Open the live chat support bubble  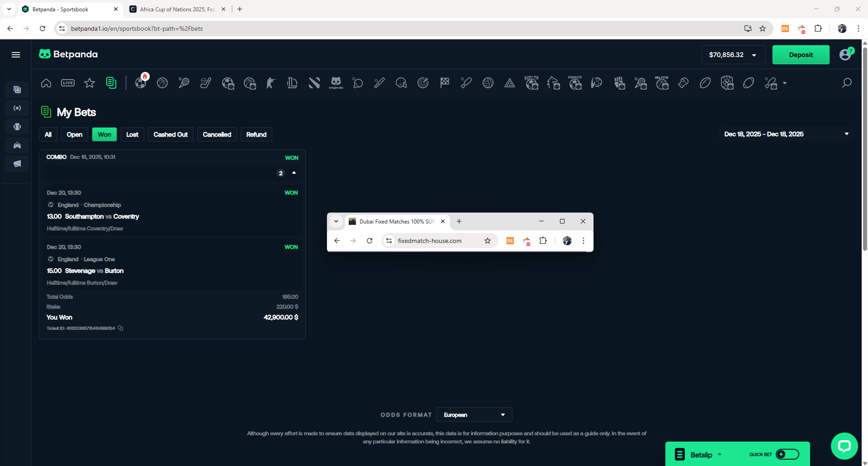tap(844, 446)
